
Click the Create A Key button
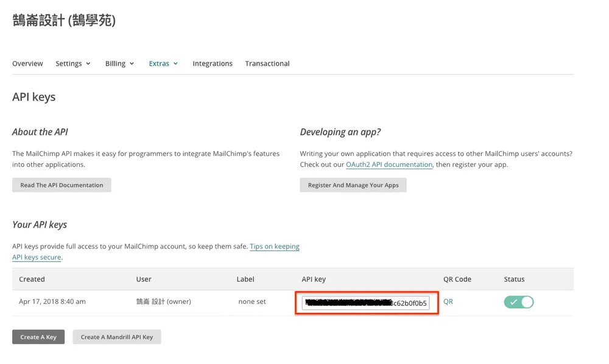38,337
